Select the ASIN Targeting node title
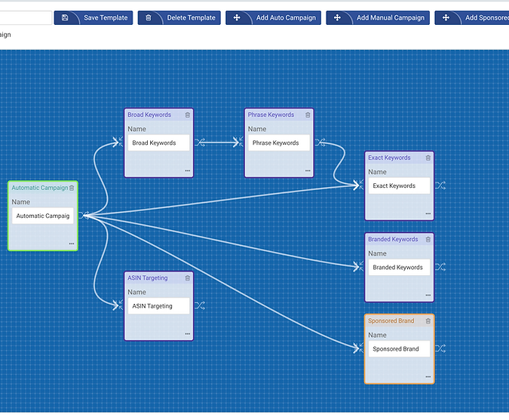The width and height of the screenshot is (509, 420). [148, 278]
